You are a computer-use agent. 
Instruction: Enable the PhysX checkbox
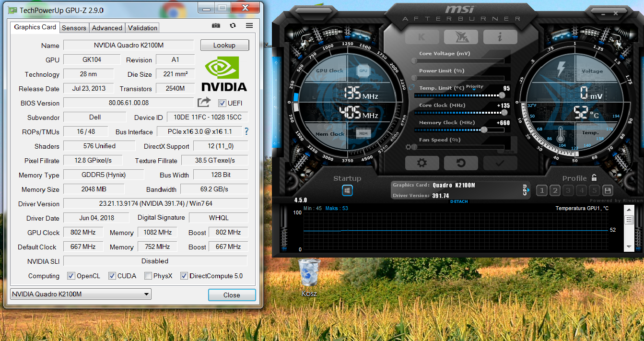click(148, 276)
